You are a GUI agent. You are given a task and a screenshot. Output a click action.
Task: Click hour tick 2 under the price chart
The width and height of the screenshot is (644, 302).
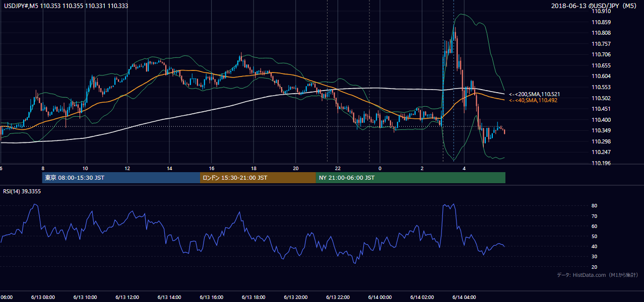point(422,168)
